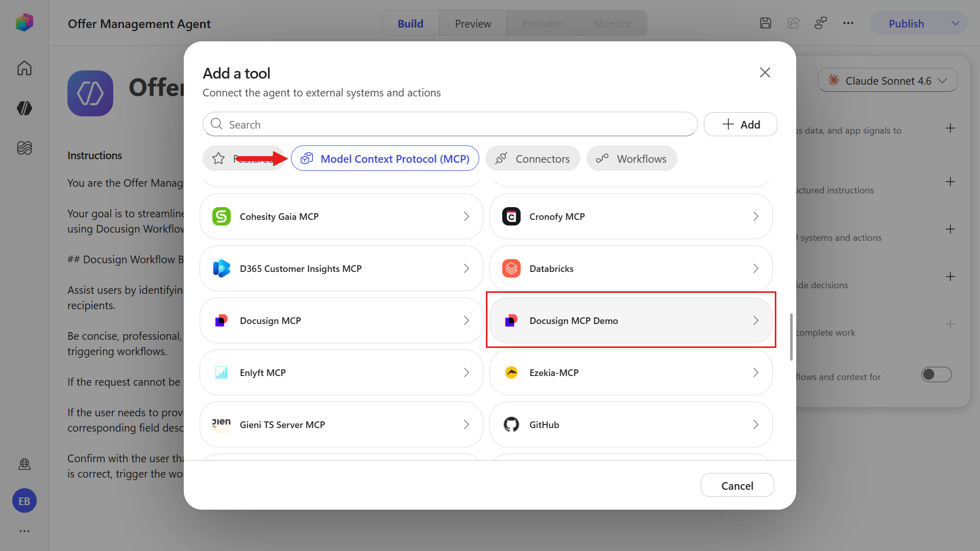The width and height of the screenshot is (980, 551).
Task: Click plus next to 'decisions' row
Action: (x=950, y=277)
